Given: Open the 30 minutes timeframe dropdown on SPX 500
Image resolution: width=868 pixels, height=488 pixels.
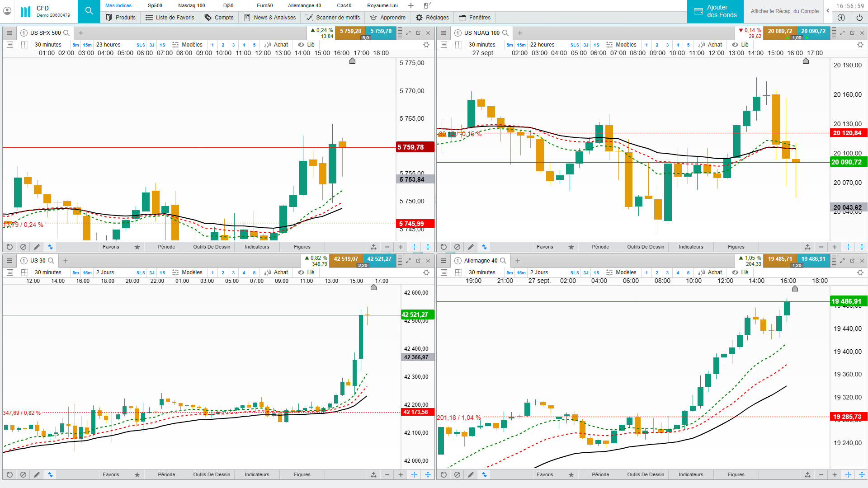Looking at the screenshot, I should coord(48,45).
